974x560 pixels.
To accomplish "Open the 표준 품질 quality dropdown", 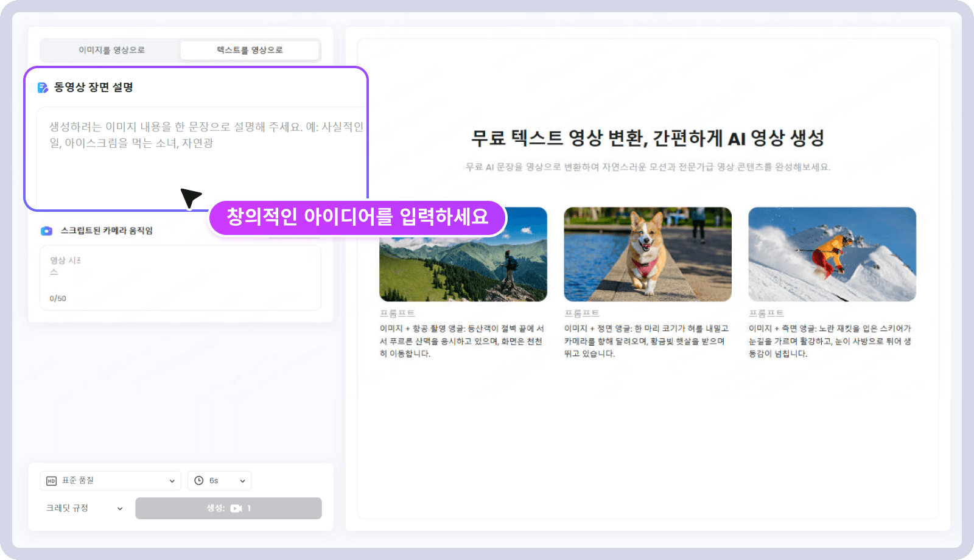I will click(x=111, y=481).
